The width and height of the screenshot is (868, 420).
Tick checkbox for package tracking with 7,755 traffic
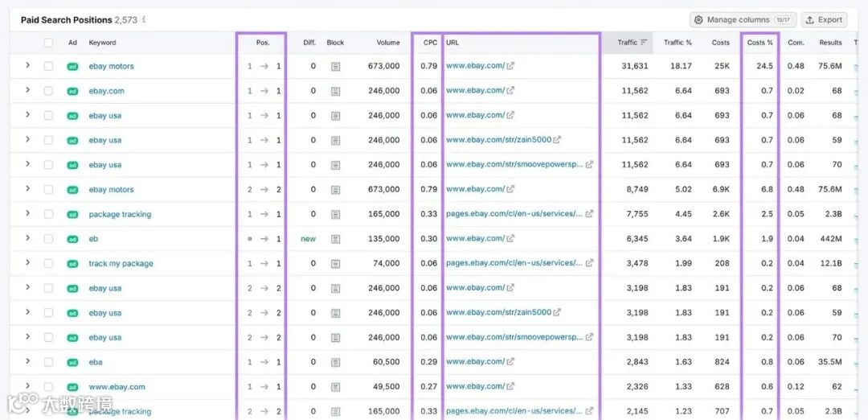pyautogui.click(x=49, y=214)
